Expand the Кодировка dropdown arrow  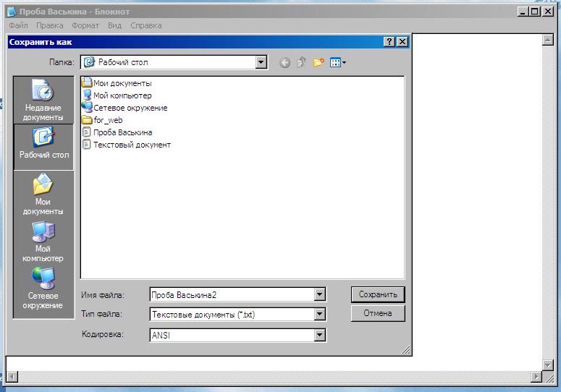coord(319,335)
